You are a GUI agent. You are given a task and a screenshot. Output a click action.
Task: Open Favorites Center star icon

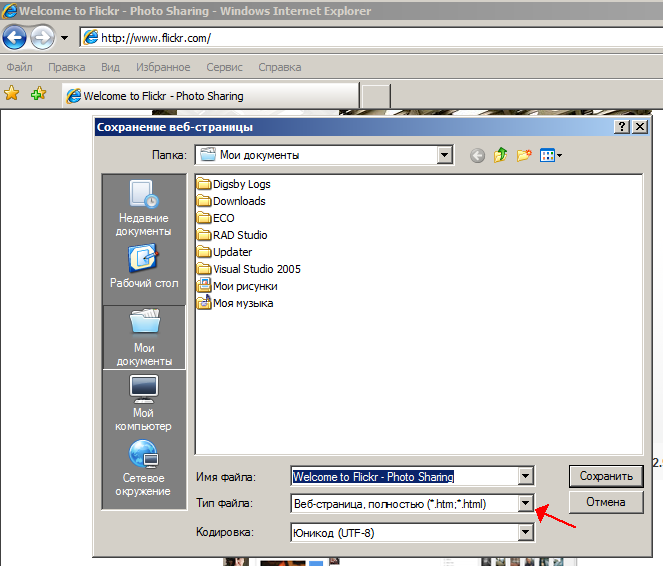(12, 93)
